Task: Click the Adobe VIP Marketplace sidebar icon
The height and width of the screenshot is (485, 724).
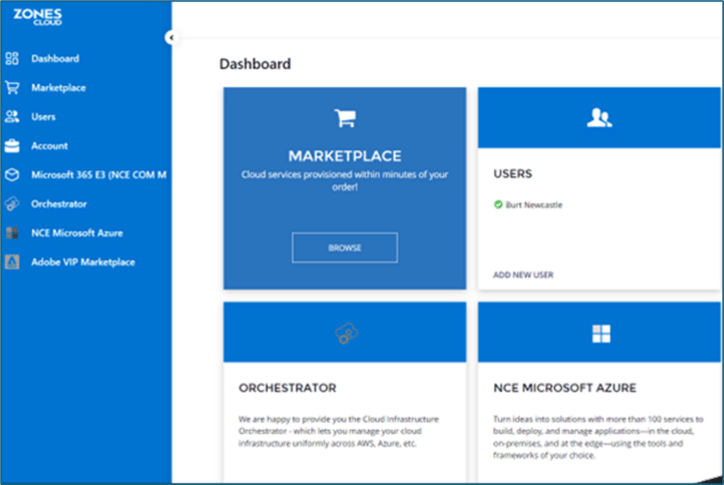Action: 12,262
